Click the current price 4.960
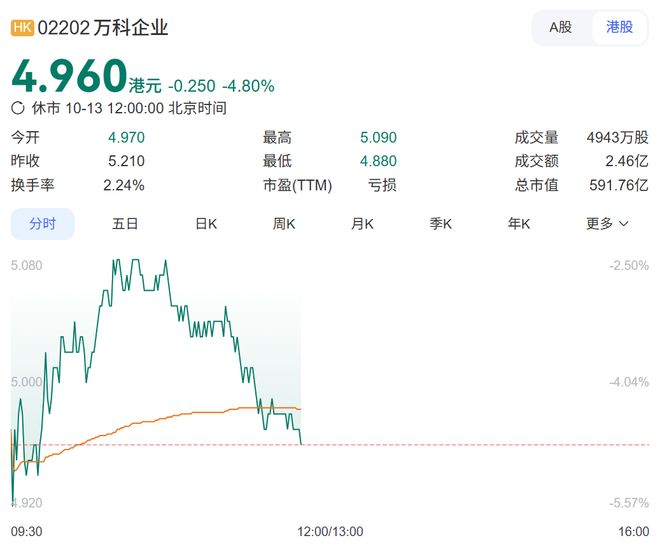Viewport: 660px width, 552px height. (70, 75)
